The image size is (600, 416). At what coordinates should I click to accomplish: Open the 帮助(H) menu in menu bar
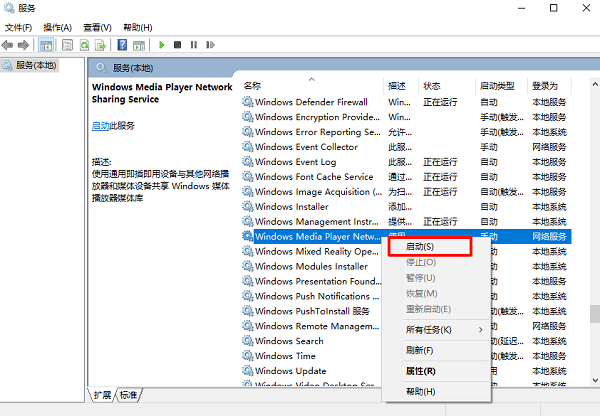138,28
